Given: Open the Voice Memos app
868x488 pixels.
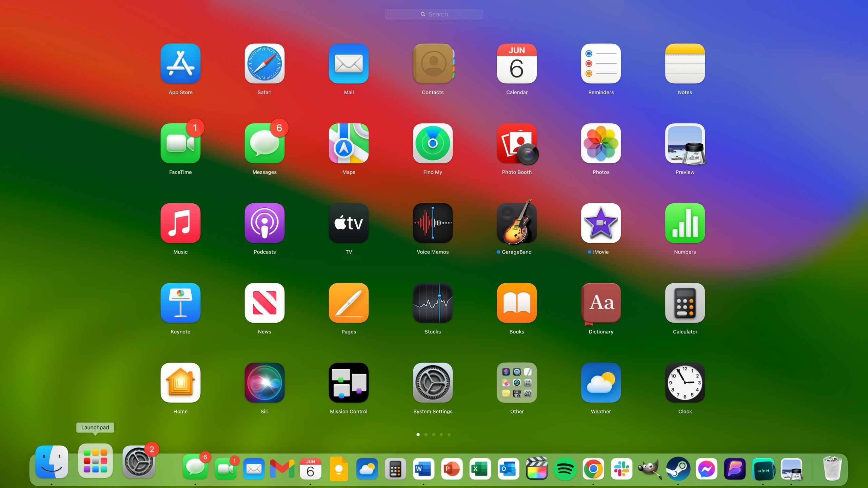Looking at the screenshot, I should click(433, 223).
